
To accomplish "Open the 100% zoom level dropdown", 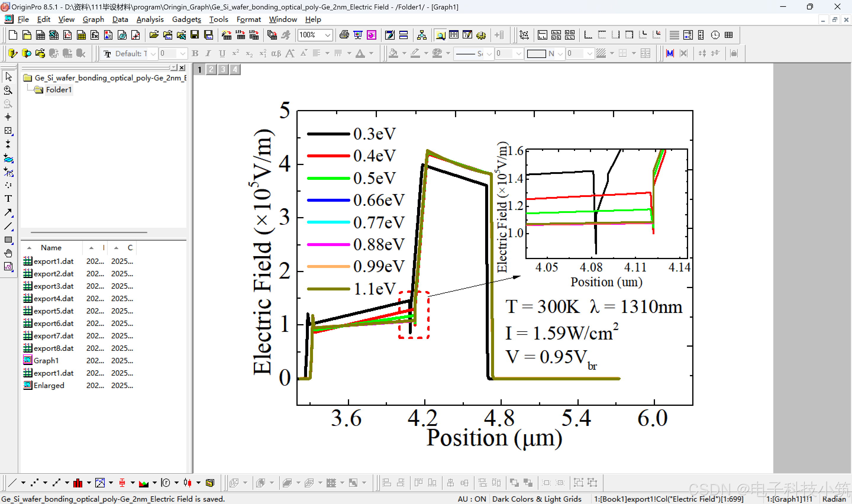I will click(328, 35).
